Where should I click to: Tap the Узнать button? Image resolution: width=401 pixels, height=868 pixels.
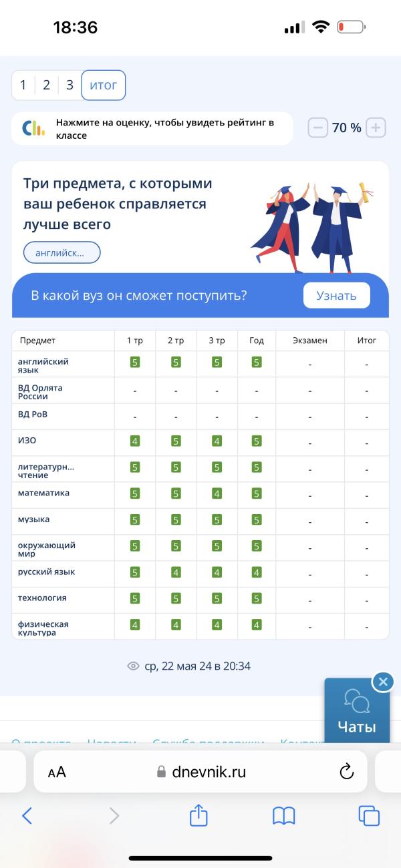click(x=336, y=295)
